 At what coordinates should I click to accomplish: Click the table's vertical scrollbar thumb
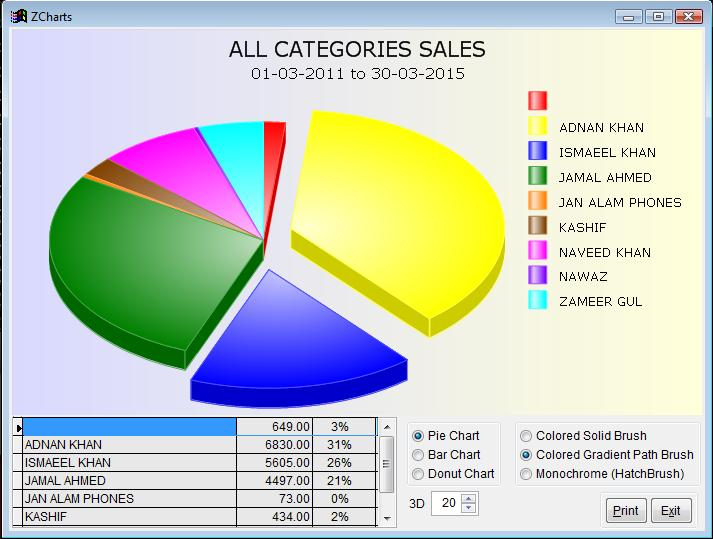pyautogui.click(x=387, y=464)
